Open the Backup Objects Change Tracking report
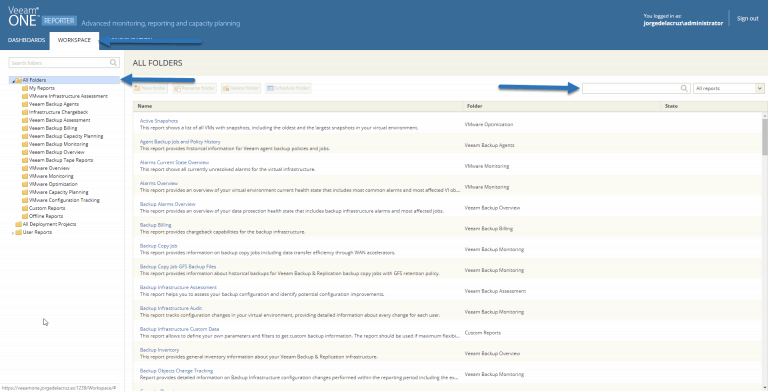This screenshot has width=768, height=392. pos(176,371)
